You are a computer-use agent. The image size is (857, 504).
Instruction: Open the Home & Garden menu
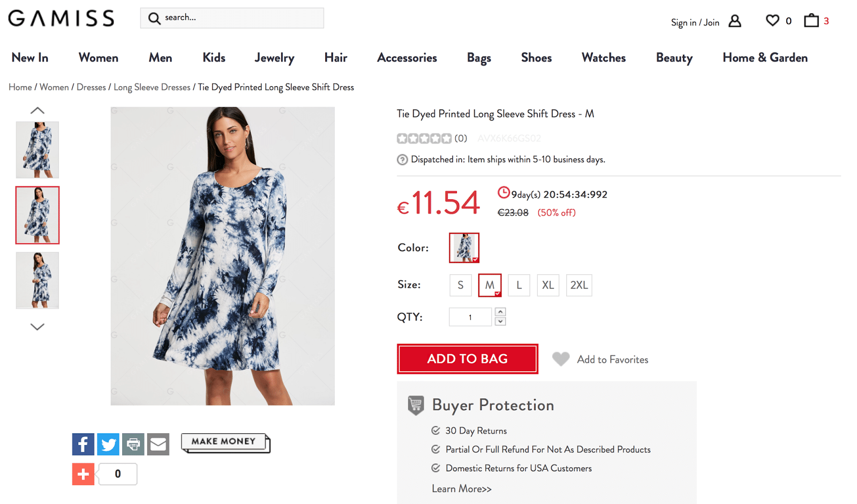[765, 58]
